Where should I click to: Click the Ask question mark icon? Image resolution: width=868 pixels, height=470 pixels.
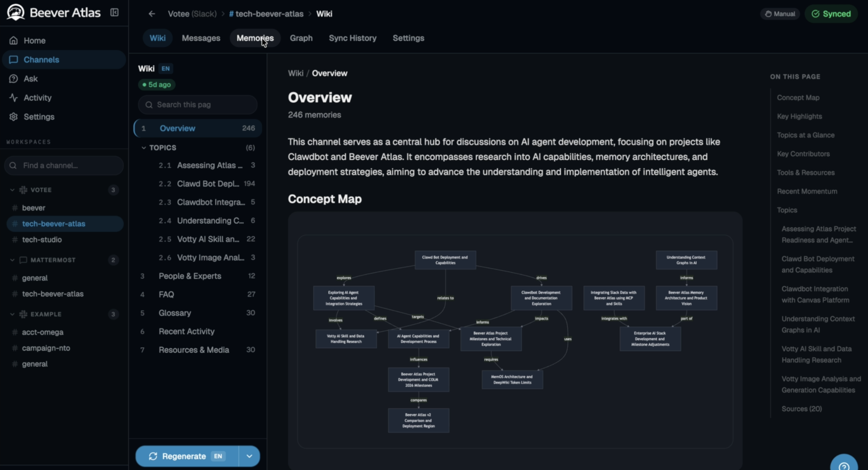point(13,79)
